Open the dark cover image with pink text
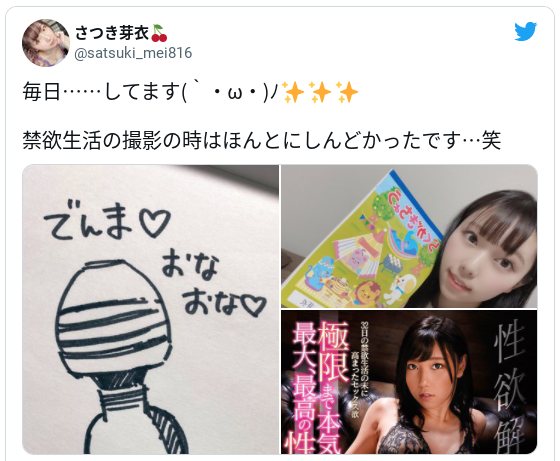 409,382
